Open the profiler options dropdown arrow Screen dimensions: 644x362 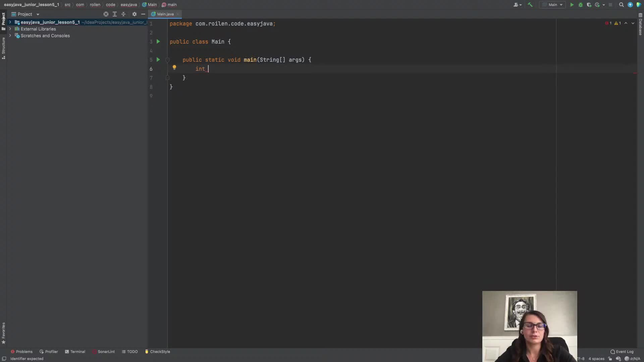[603, 5]
